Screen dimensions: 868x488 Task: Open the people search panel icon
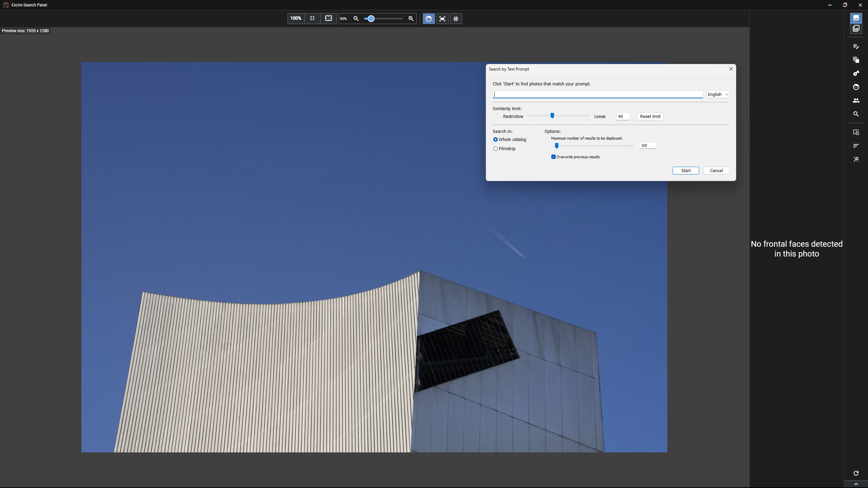856,100
